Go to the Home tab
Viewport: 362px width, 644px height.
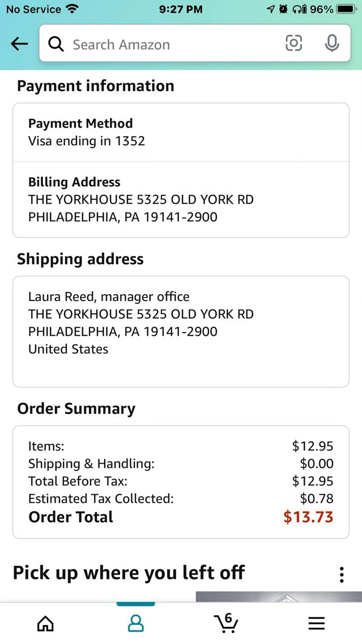(x=45, y=624)
